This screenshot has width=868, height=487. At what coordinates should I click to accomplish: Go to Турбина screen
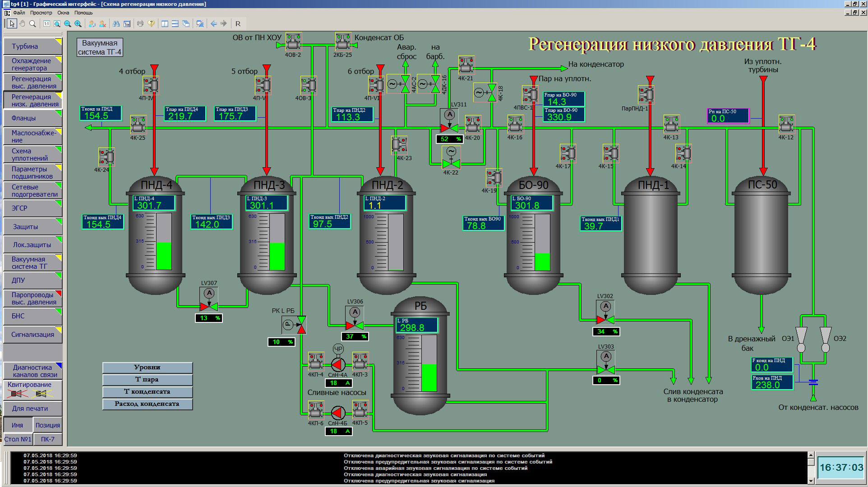[x=32, y=46]
